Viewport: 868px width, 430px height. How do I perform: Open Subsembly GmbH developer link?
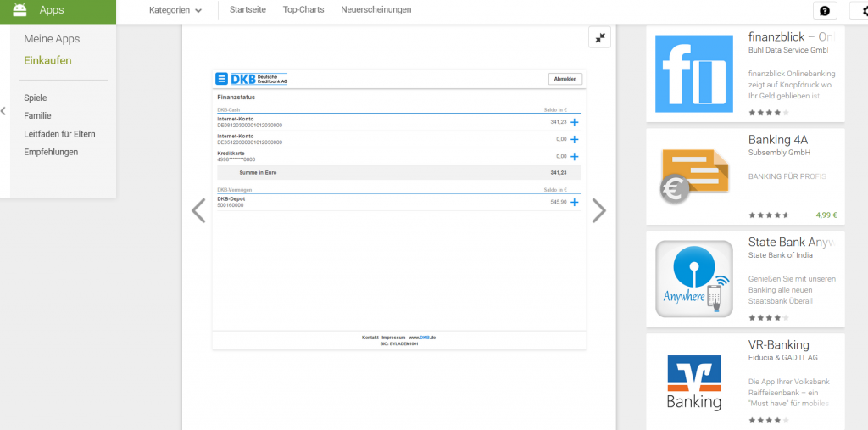pos(780,153)
